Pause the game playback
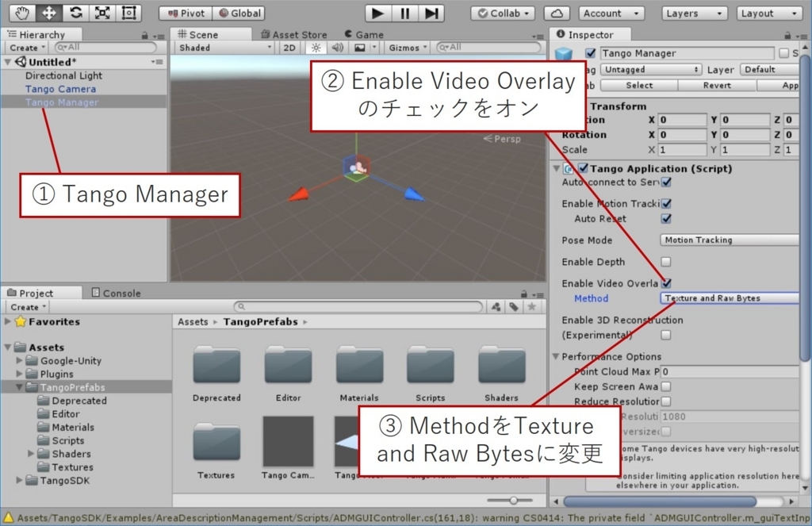 tap(405, 13)
